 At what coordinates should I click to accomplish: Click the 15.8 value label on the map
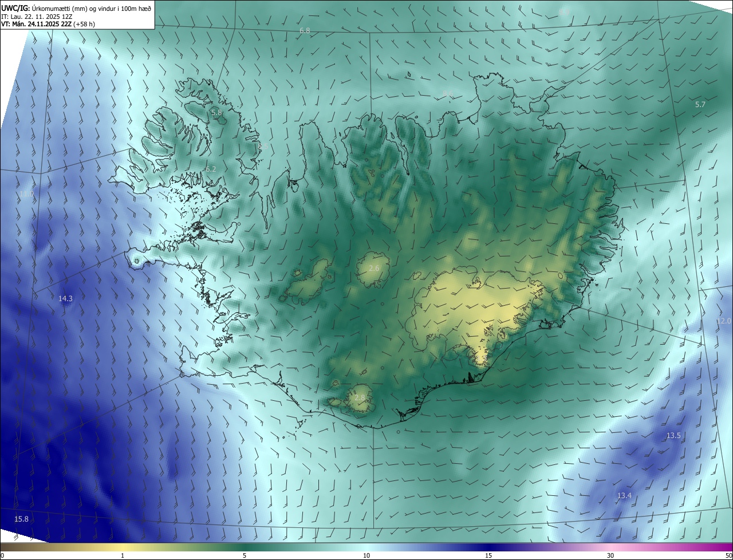[21, 519]
